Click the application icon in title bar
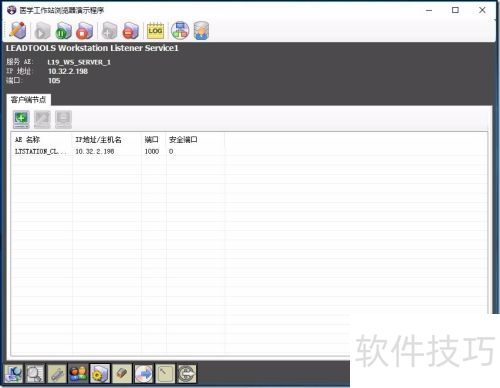The height and width of the screenshot is (388, 500). 12,10
